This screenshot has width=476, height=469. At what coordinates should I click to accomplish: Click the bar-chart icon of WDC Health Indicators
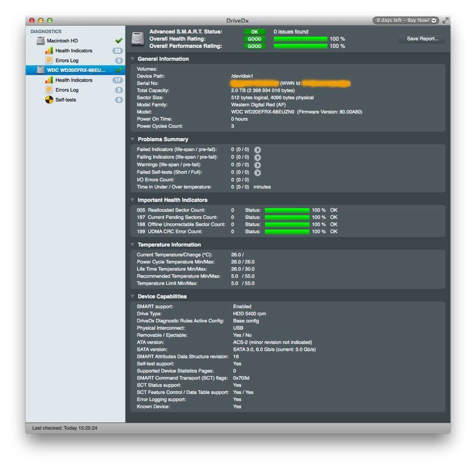(x=49, y=80)
